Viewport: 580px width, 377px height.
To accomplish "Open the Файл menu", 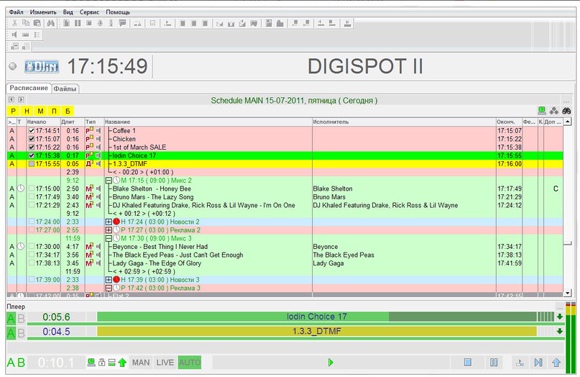I will (16, 12).
